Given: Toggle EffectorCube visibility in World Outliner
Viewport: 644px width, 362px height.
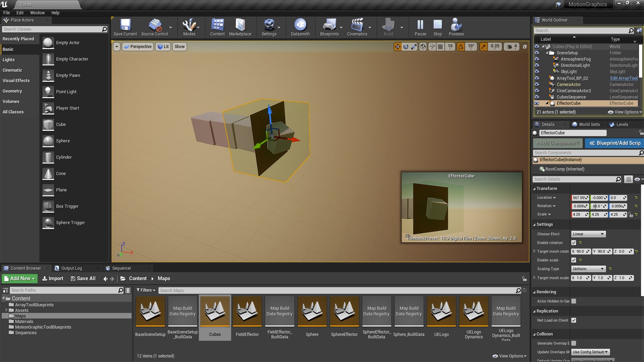Looking at the screenshot, I should coord(537,103).
